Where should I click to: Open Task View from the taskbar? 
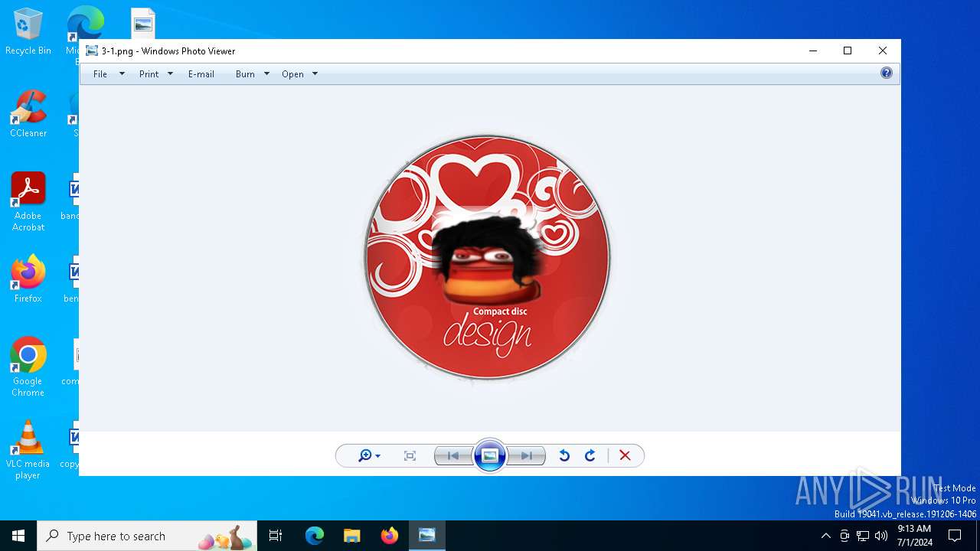tap(276, 536)
